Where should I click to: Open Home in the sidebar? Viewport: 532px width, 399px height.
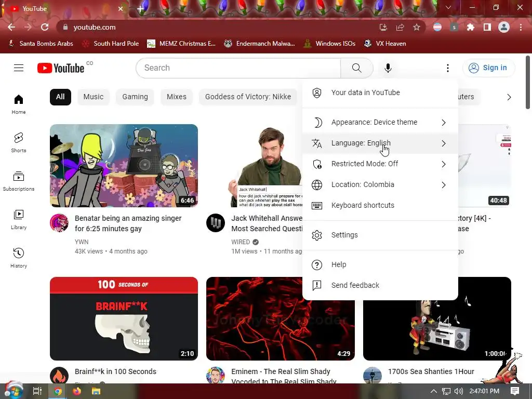(x=19, y=104)
